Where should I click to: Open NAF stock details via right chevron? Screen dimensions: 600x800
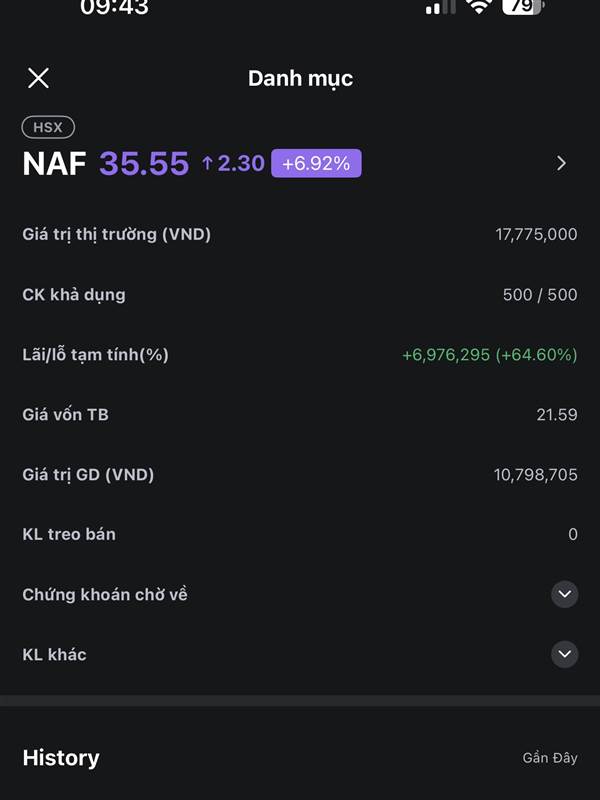tap(561, 163)
